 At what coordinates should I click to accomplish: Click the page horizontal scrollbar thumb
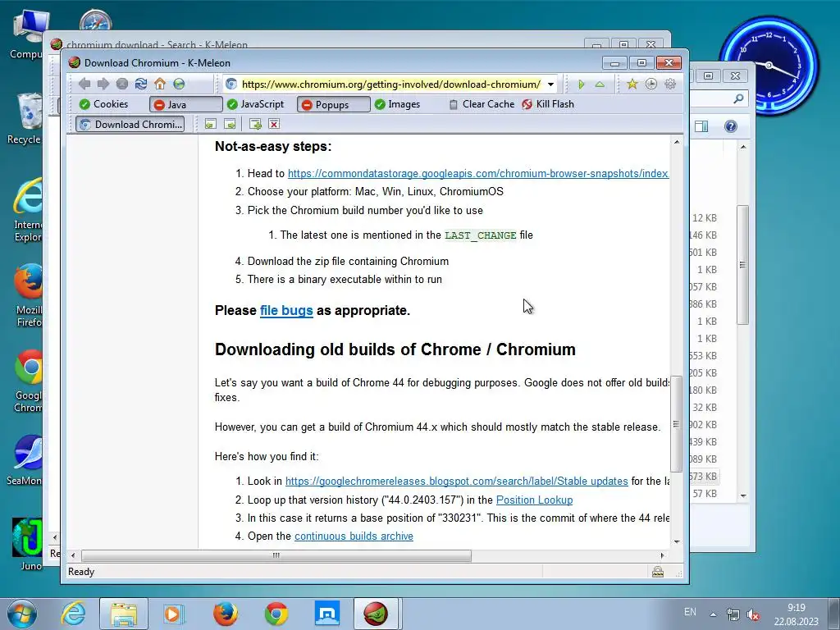(276, 555)
